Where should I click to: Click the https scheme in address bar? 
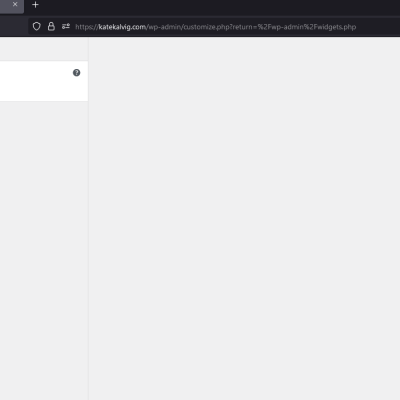tap(84, 27)
